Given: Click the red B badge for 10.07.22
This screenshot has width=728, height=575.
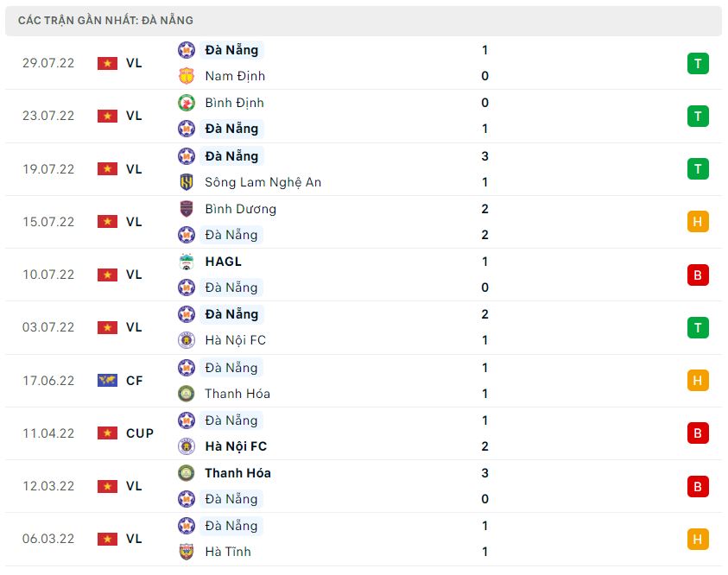Looking at the screenshot, I should click(x=698, y=275).
